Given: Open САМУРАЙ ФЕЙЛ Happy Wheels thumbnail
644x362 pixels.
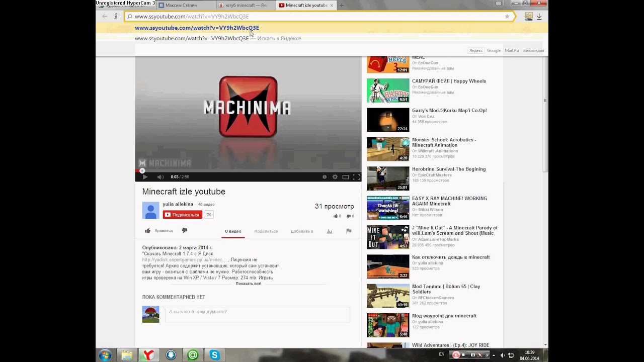Looking at the screenshot, I should pyautogui.click(x=388, y=90).
